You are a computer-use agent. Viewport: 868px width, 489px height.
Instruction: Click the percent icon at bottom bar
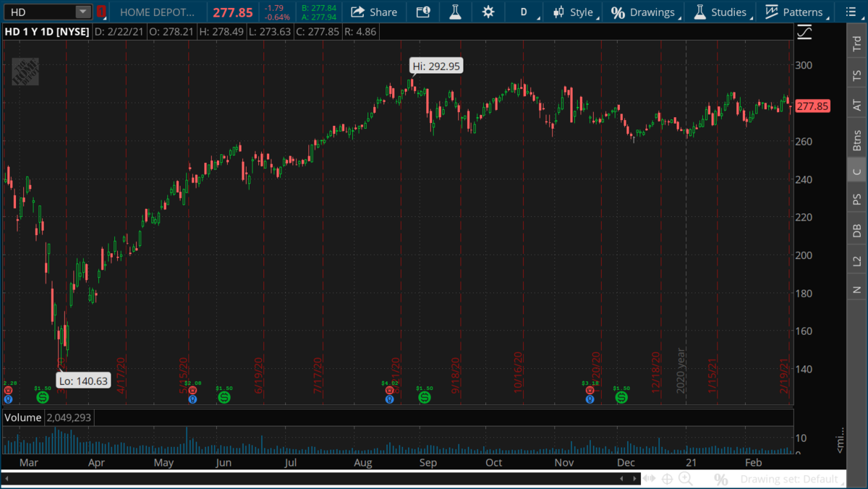click(720, 479)
